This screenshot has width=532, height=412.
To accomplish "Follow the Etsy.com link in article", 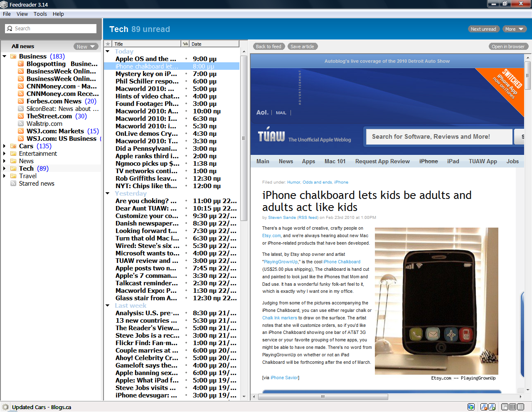I will [x=271, y=236].
